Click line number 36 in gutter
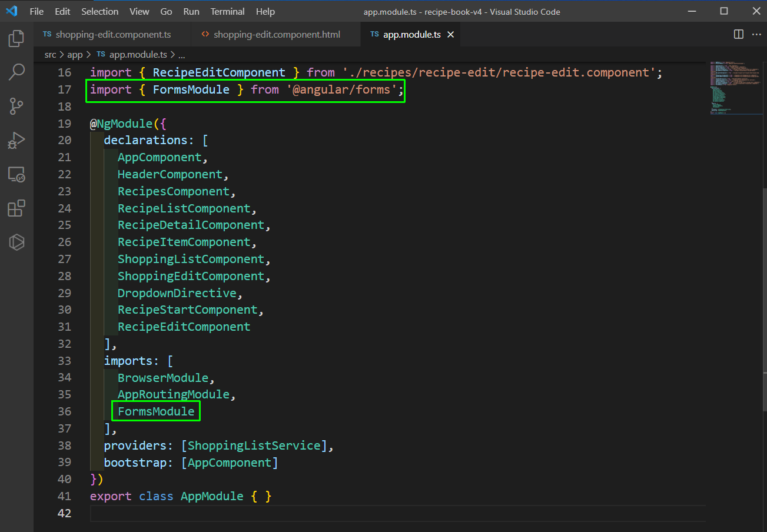Screen dimensions: 767x532 tap(64, 411)
